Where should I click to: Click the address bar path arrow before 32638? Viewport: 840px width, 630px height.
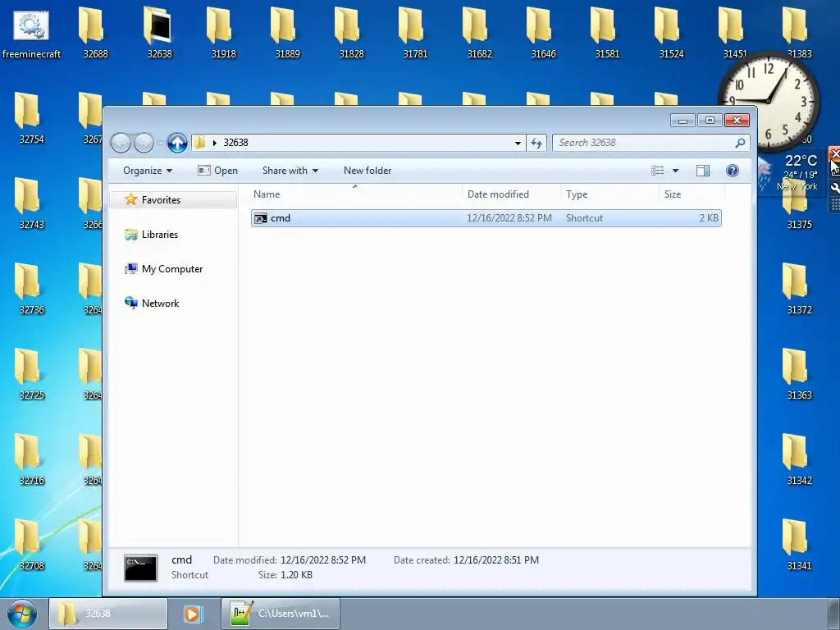click(215, 143)
